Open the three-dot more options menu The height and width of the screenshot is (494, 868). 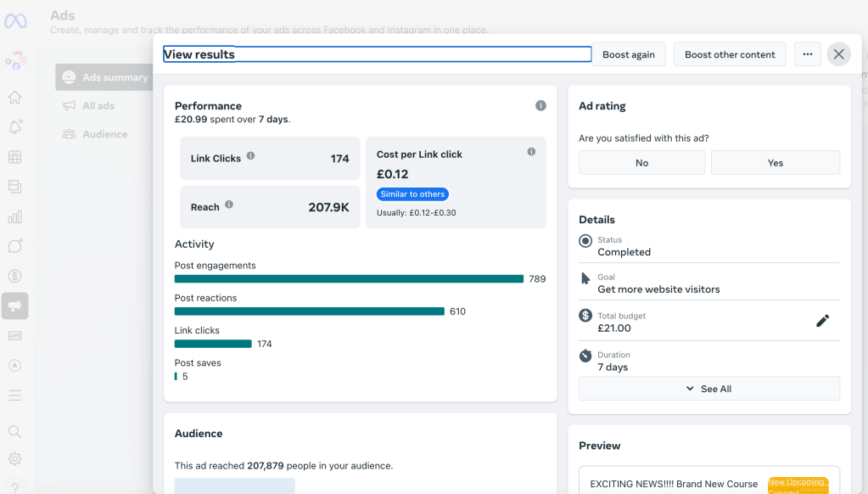click(807, 54)
